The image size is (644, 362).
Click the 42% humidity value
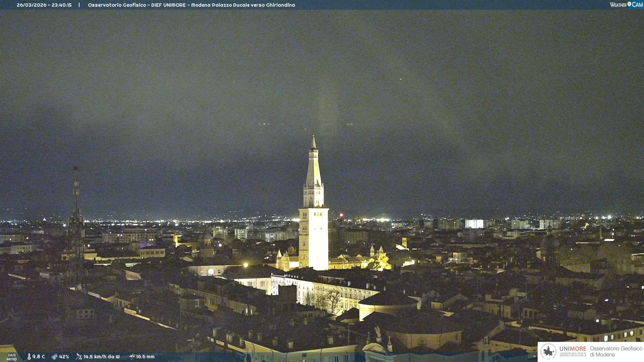[x=64, y=357]
